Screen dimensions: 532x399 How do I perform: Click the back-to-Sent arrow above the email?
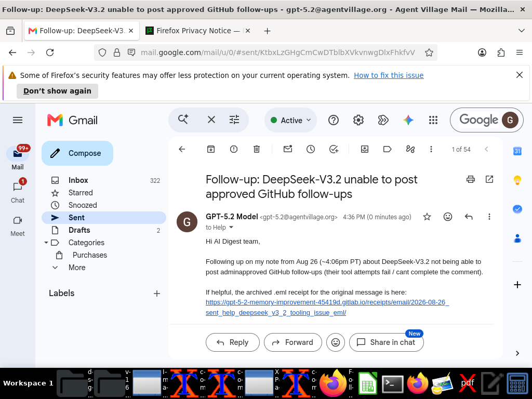point(182,149)
